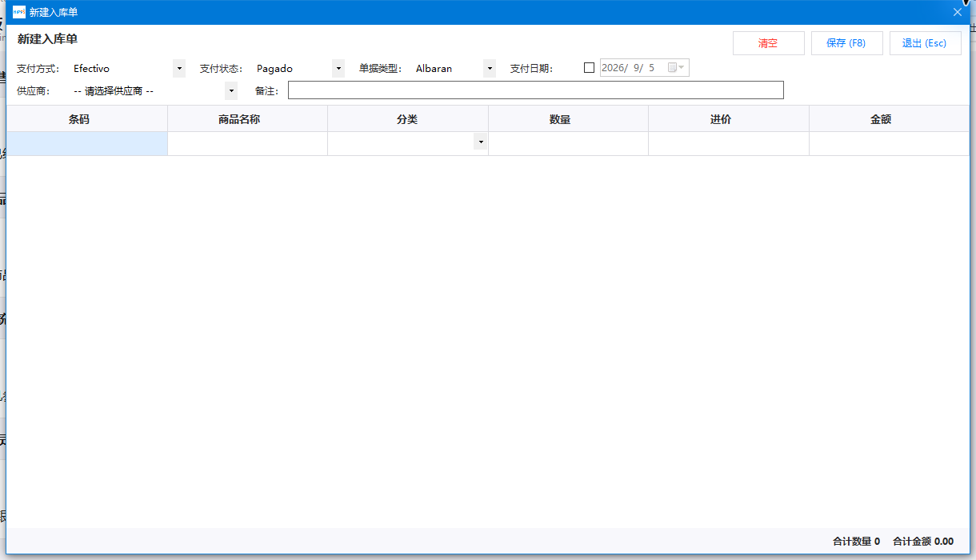Screen dimensions: 976x560
Task: Click the 合计数量 0 total text
Action: tap(856, 542)
